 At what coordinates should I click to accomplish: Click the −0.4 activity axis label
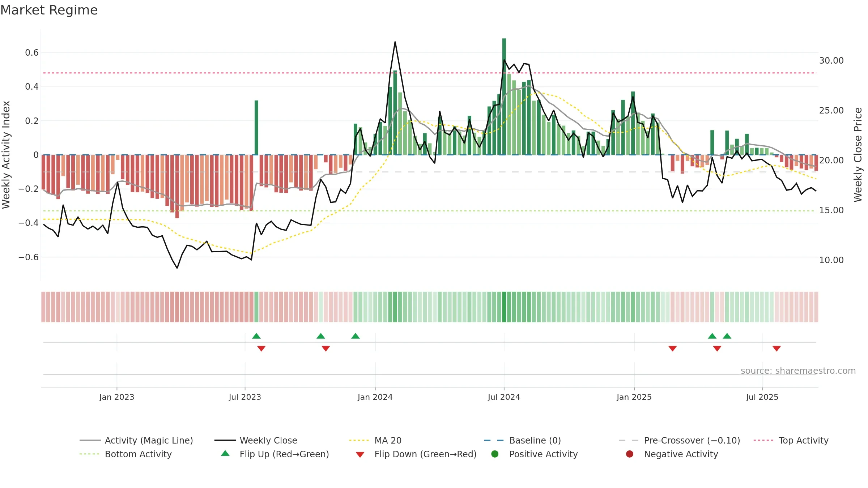pos(29,223)
